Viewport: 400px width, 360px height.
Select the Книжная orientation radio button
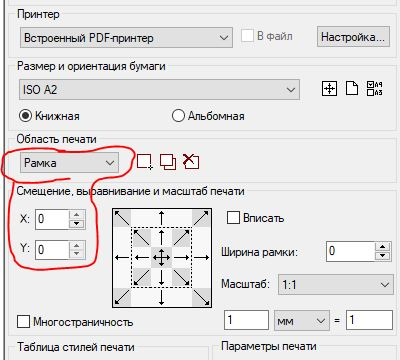pyautogui.click(x=25, y=116)
